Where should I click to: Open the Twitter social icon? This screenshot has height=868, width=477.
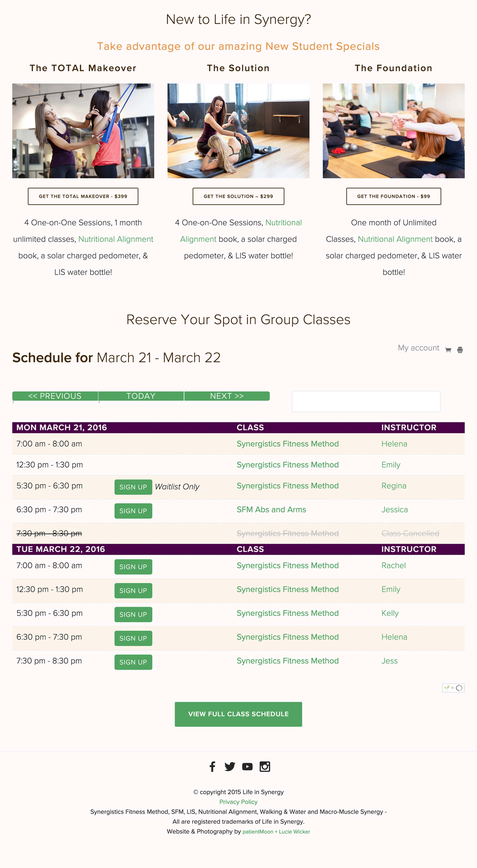click(x=230, y=767)
